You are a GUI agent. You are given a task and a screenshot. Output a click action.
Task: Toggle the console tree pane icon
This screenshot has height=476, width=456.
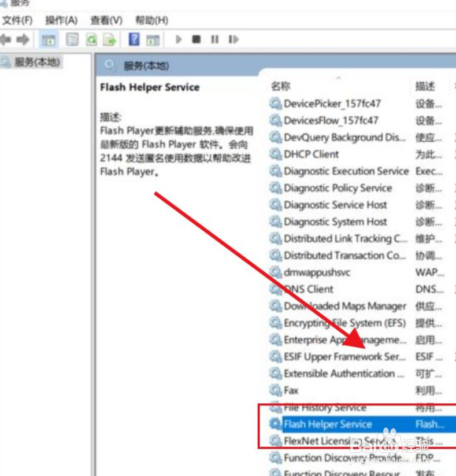click(x=49, y=39)
